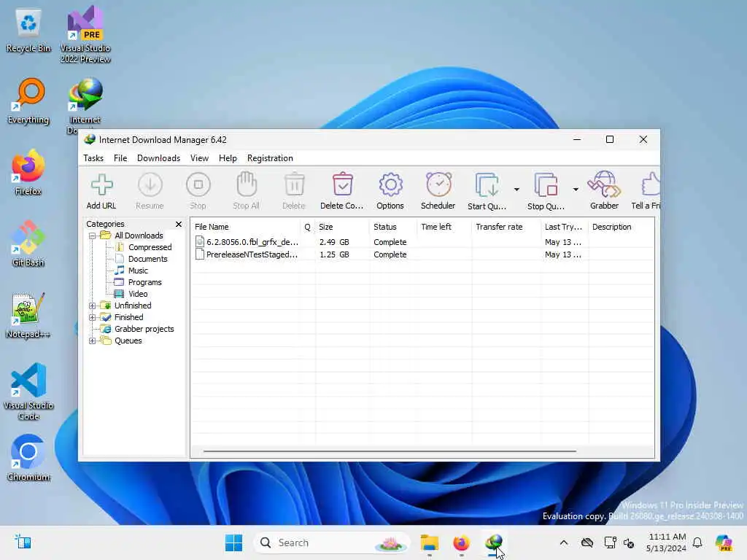Click the Description column header
Image resolution: width=747 pixels, height=560 pixels.
click(x=621, y=227)
